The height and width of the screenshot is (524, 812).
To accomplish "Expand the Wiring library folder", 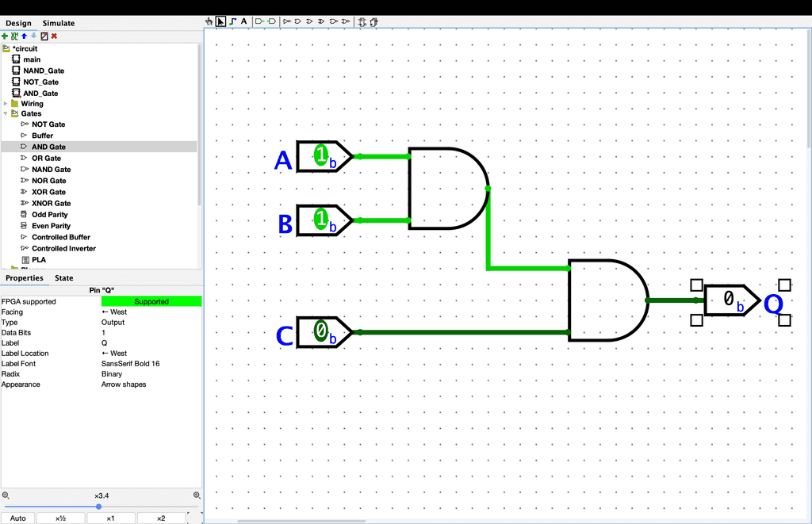I will [x=6, y=104].
